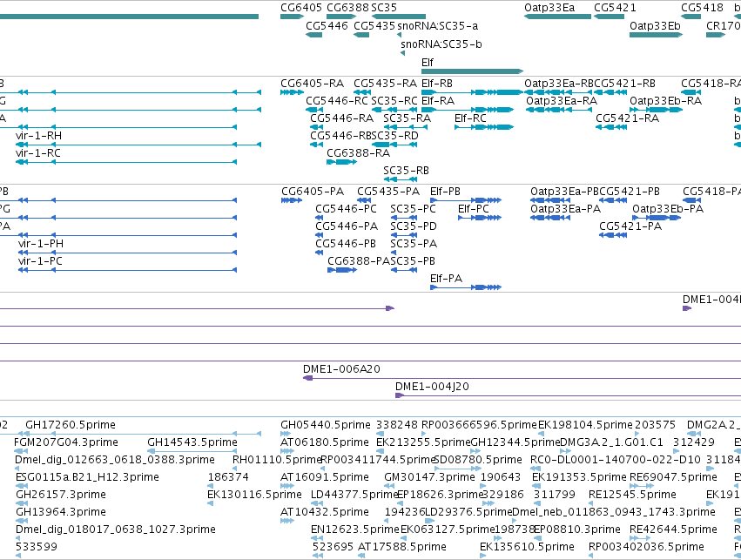Click EST GH13964.3prime
This screenshot has height=560, width=741.
[61, 512]
